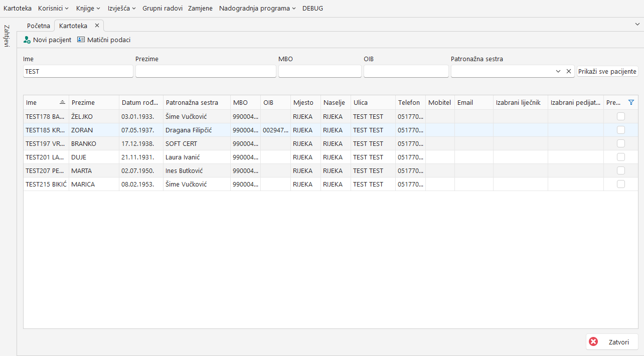This screenshot has width=644, height=356.
Task: Toggle checkbox in MARTA row
Action: point(621,170)
